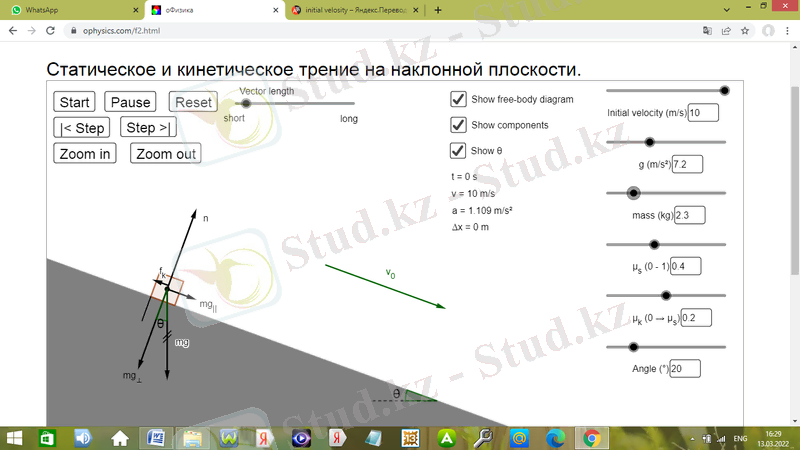Click the home icon in taskbar
The image size is (800, 450).
pyautogui.click(x=120, y=438)
